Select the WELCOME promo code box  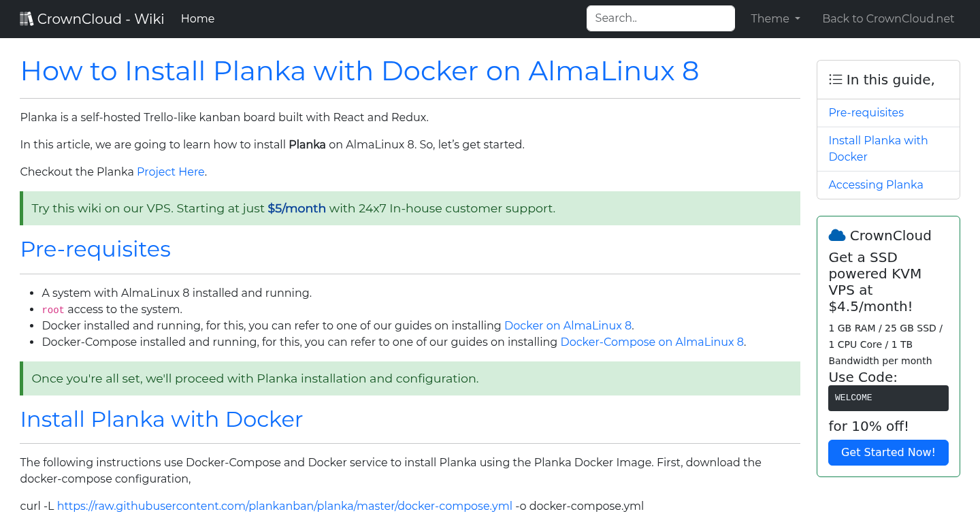888,398
